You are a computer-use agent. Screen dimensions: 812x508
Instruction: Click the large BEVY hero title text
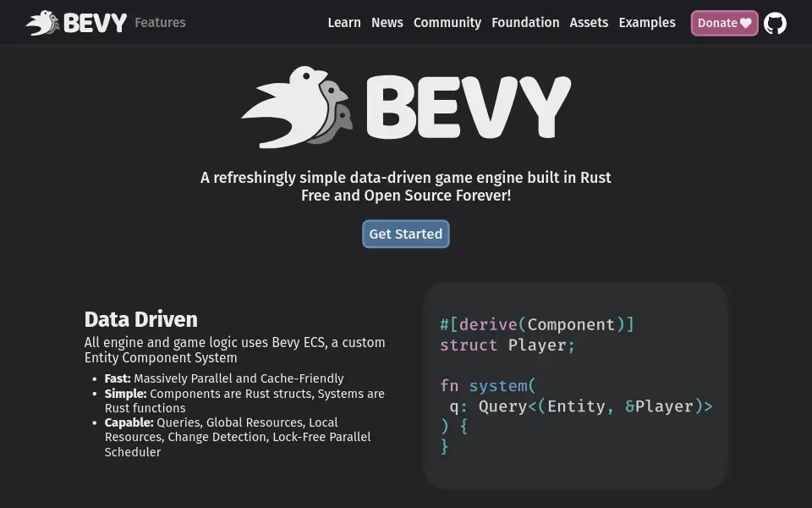[x=469, y=108]
